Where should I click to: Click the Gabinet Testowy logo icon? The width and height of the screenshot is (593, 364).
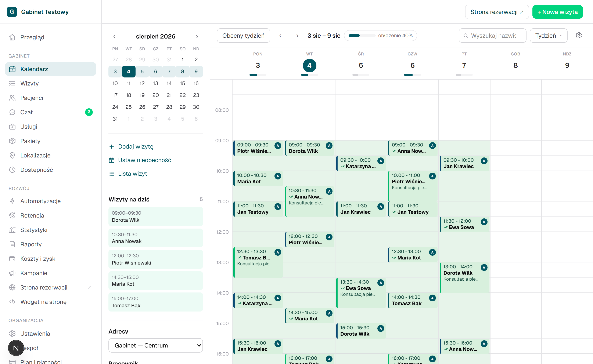[12, 12]
